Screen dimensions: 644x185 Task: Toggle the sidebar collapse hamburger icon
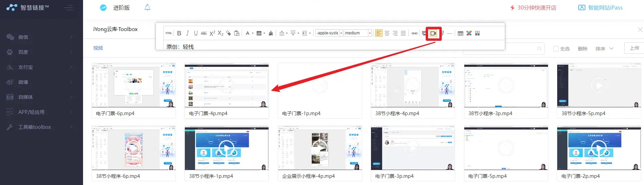[68, 7]
